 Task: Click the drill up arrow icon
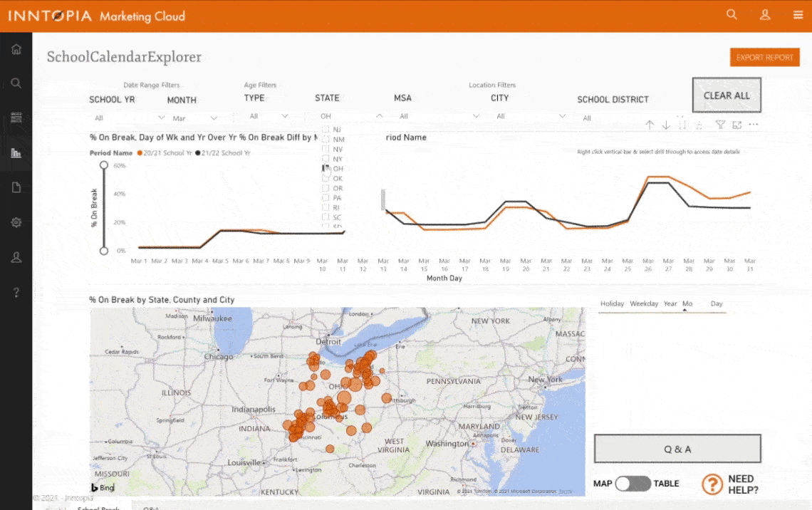pos(650,125)
